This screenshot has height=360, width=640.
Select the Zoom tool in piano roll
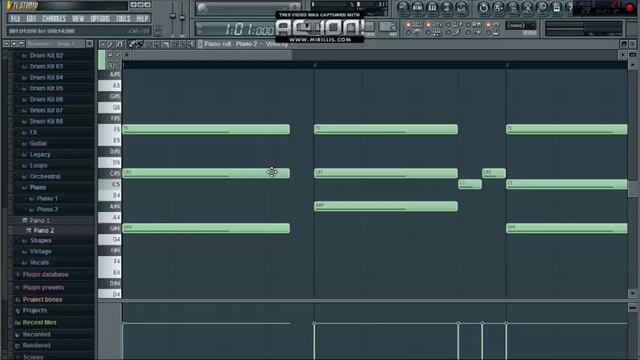point(182,44)
